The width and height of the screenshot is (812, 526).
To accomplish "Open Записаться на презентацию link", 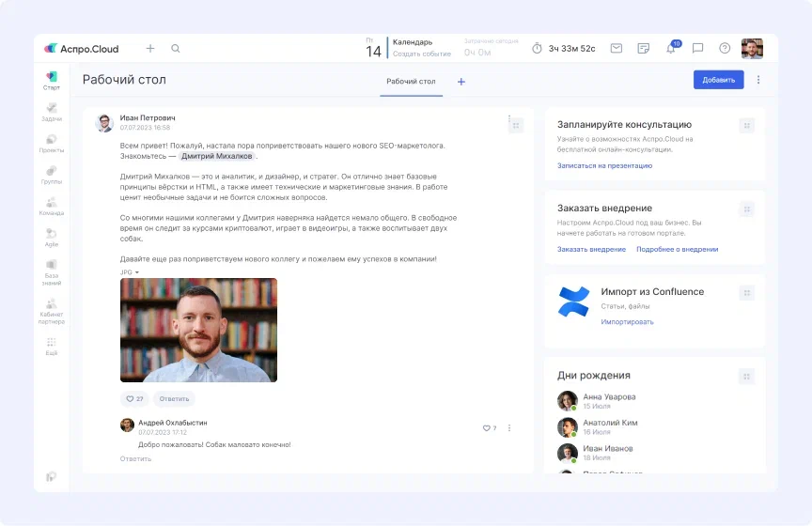I will click(604, 165).
